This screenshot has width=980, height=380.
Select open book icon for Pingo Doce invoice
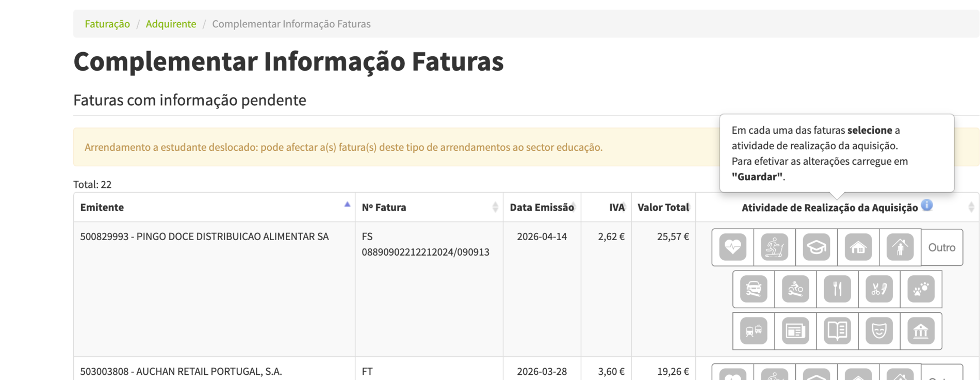(x=837, y=331)
